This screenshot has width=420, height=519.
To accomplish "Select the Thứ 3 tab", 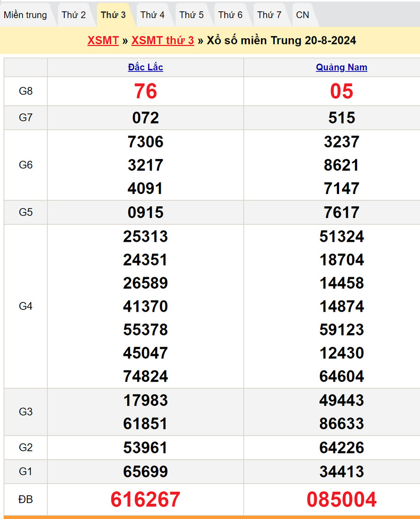I will tap(113, 15).
